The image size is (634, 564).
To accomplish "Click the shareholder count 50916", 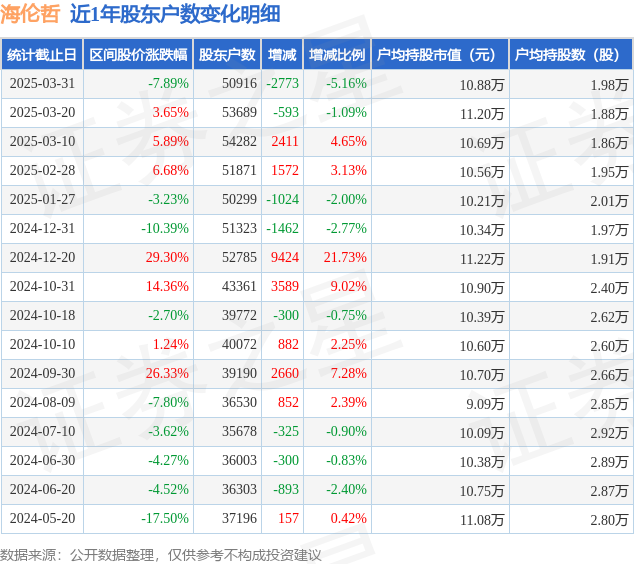I will pyautogui.click(x=239, y=84).
